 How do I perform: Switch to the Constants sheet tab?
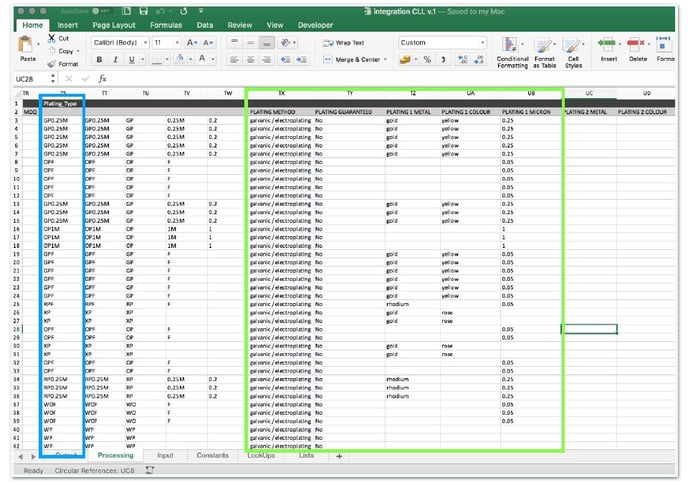pos(212,455)
